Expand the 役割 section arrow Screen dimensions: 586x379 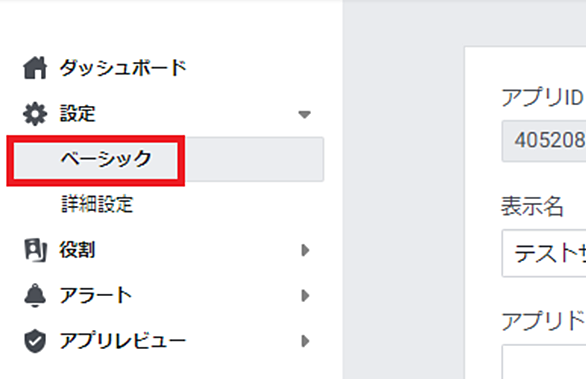point(305,250)
